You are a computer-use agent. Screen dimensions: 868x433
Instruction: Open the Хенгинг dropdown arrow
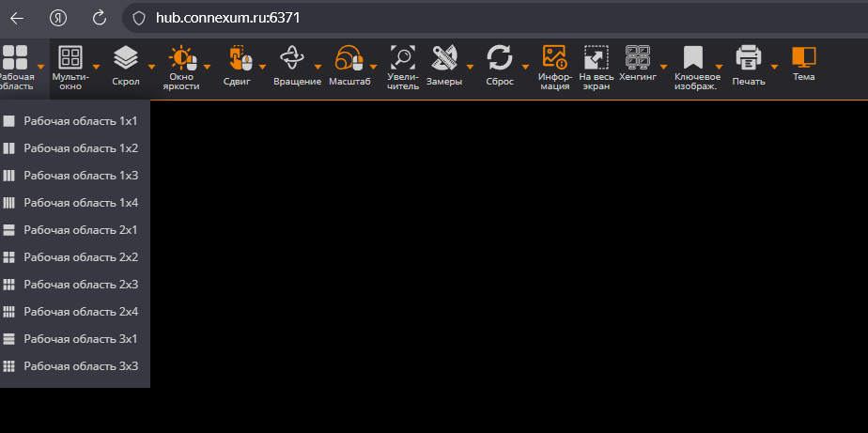pos(663,67)
